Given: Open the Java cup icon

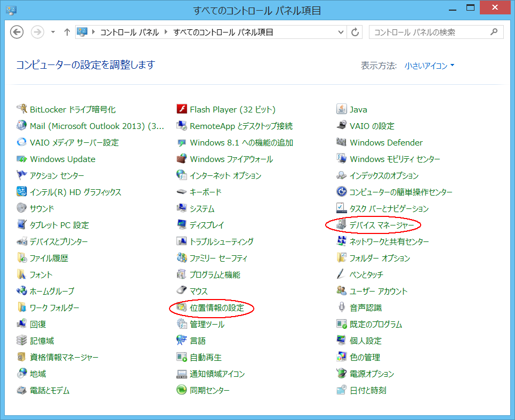Looking at the screenshot, I should point(342,109).
